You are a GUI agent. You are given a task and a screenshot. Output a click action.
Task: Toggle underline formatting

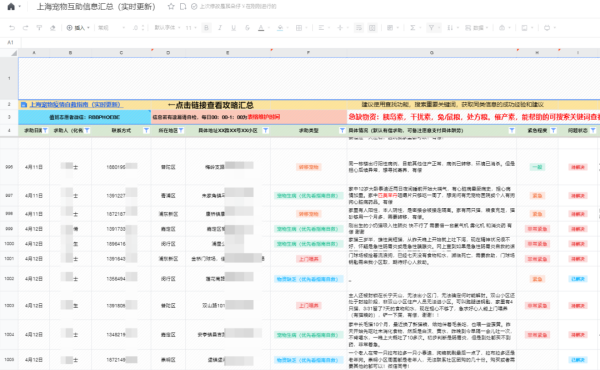pyautogui.click(x=233, y=28)
